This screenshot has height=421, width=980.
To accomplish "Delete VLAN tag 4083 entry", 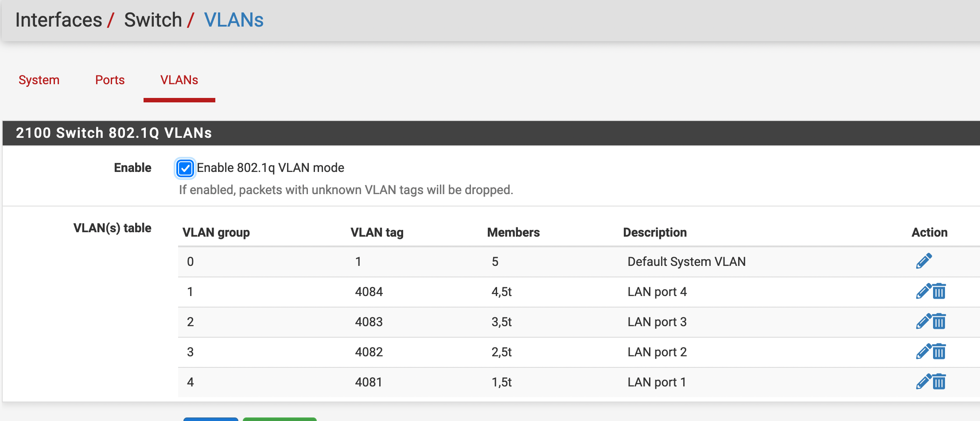I will pos(939,322).
